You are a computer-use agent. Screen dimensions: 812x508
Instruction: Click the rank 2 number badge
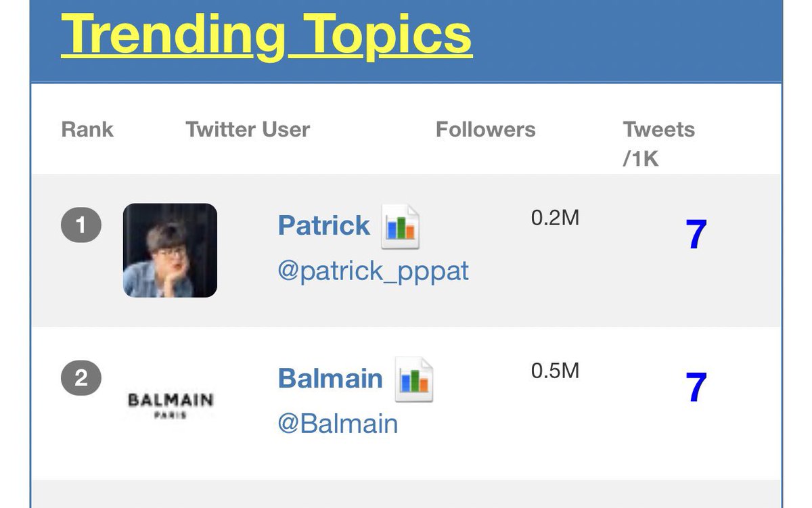tap(81, 377)
